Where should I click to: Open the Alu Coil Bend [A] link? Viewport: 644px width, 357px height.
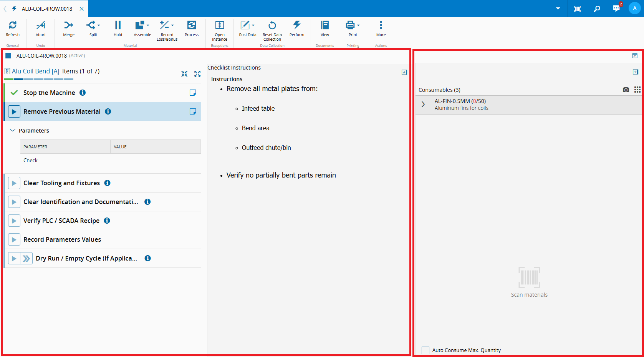pos(35,71)
